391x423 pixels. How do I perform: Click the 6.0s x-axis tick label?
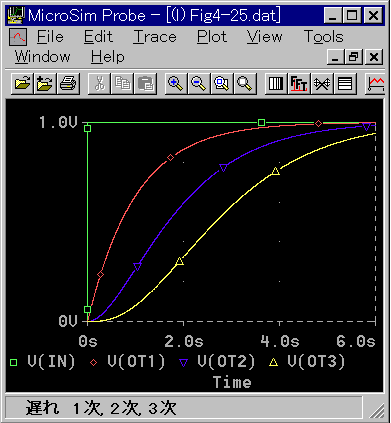tap(356, 341)
